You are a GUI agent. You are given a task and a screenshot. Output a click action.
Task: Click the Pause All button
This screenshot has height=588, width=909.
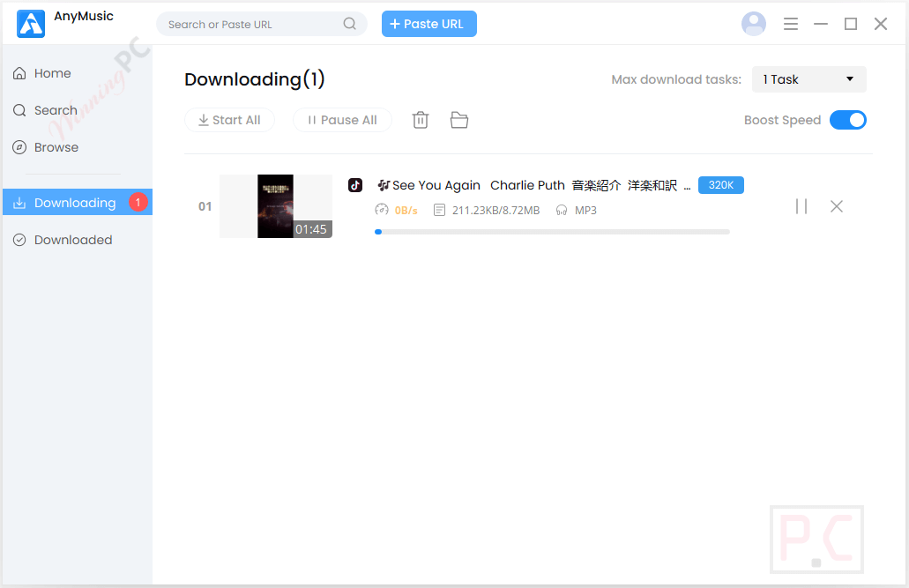click(342, 120)
